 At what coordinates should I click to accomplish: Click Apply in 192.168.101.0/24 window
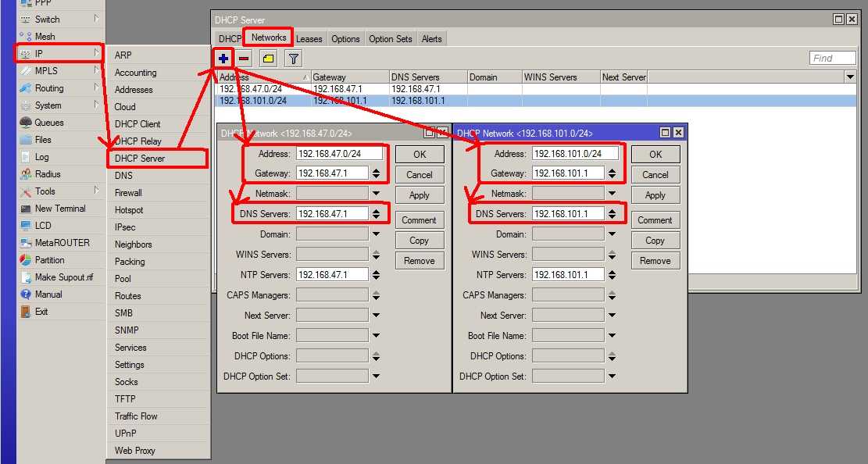pyautogui.click(x=655, y=195)
